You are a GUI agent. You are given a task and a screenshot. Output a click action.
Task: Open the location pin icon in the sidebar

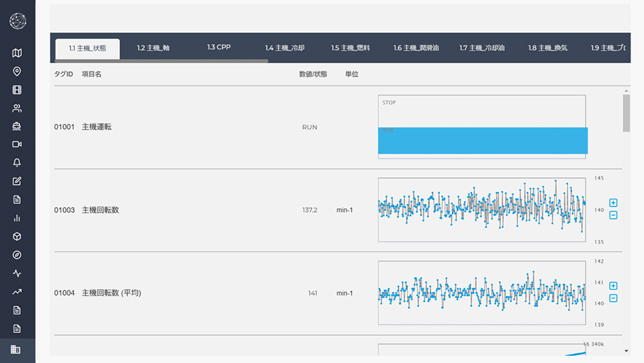(17, 71)
